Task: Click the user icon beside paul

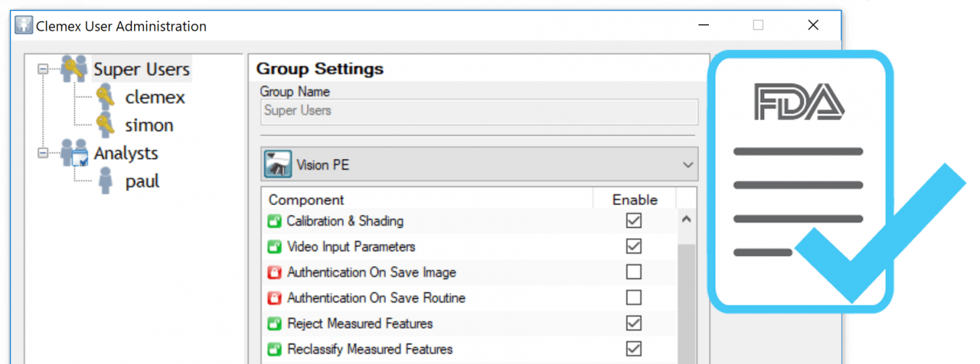Action: click(106, 182)
